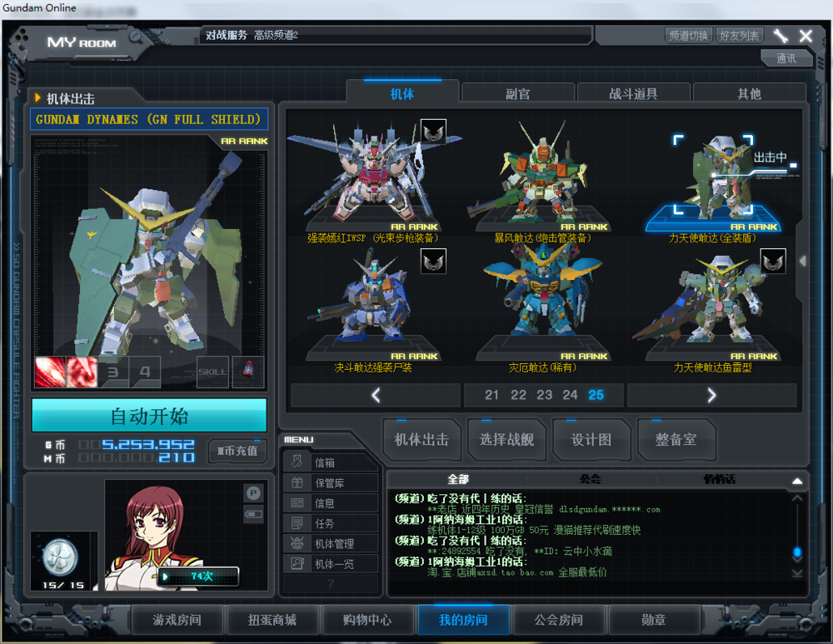This screenshot has width=833, height=644.
Task: Click the icon next to 机体管理
Action: tap(297, 543)
